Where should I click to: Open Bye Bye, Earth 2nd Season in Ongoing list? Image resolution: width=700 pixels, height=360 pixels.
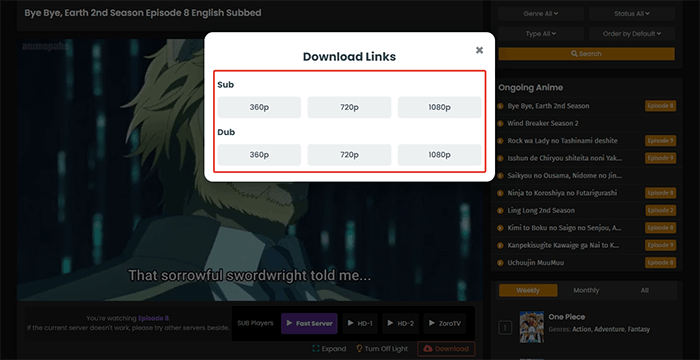[x=548, y=106]
